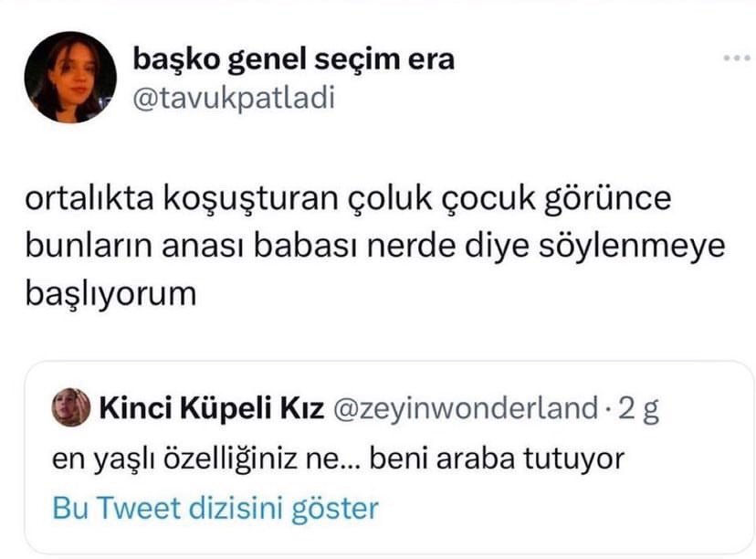Image resolution: width=756 pixels, height=559 pixels.
Task: Open the display name başko genel seçim era
Action: point(293,59)
